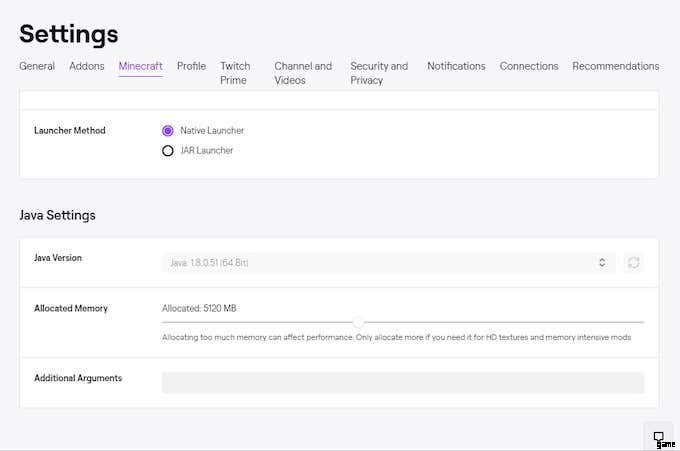Click memory slider track left of handle
Screen dimensions: 680x451
click(x=260, y=322)
